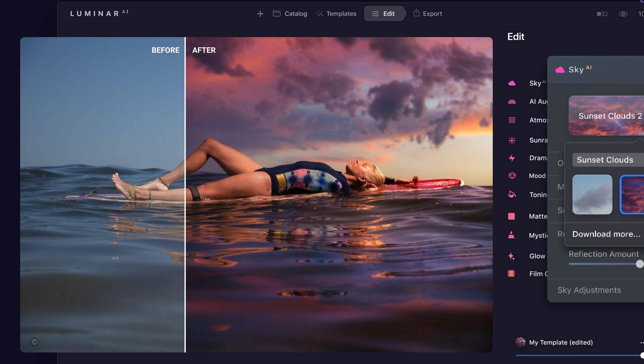Viewport: 644px width, 364px height.
Task: Select the Dramatic effect lightning icon
Action: tap(512, 158)
